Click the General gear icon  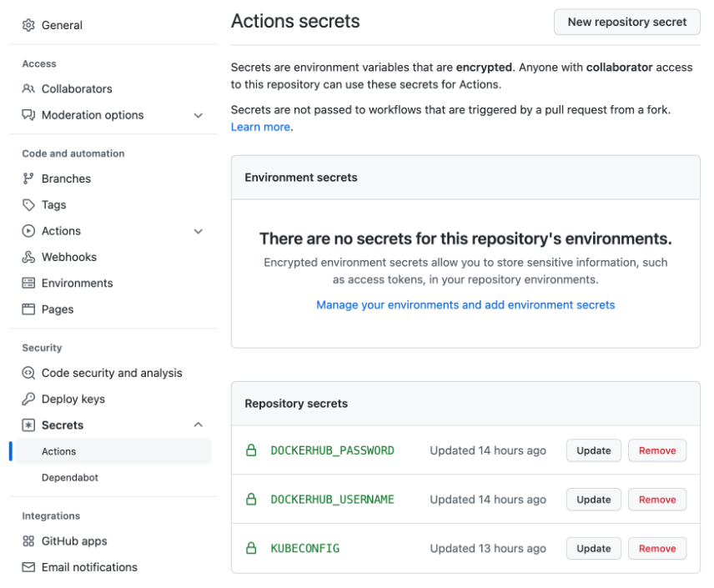(x=28, y=25)
